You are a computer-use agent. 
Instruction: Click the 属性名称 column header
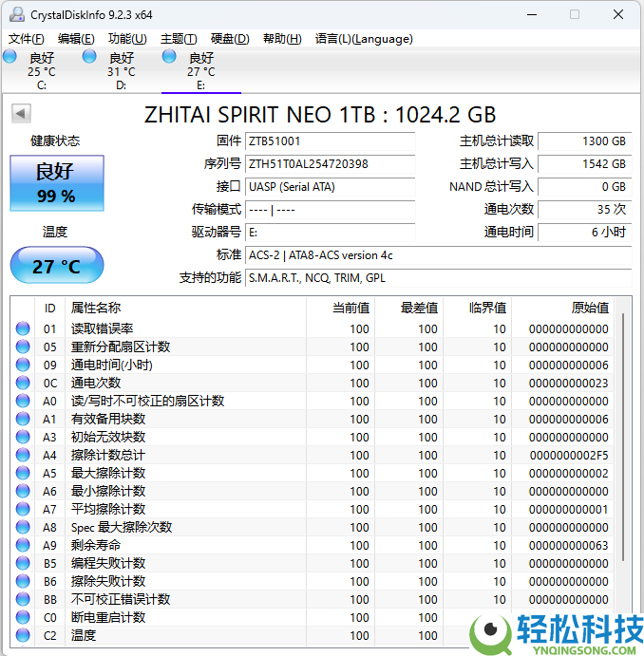(186, 308)
